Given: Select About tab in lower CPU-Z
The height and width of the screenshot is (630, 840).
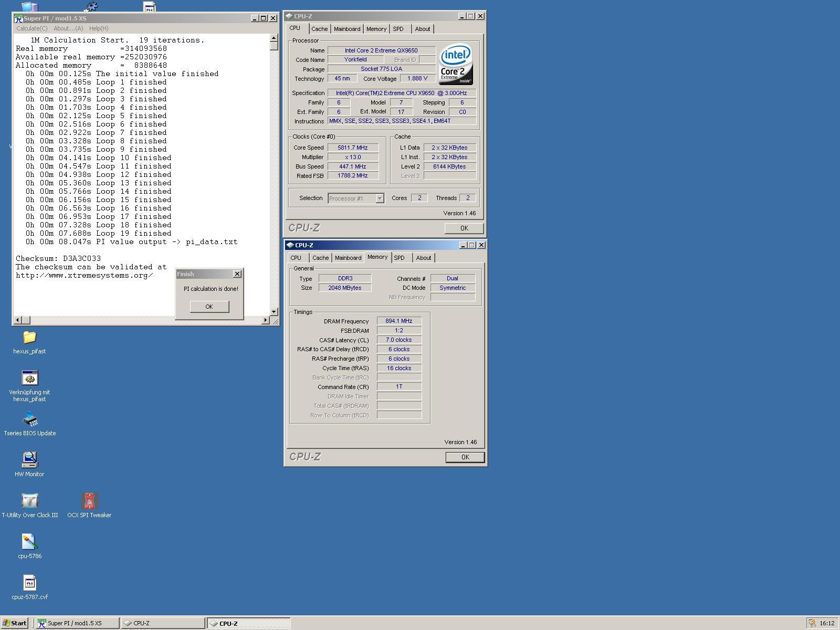Looking at the screenshot, I should coord(423,258).
